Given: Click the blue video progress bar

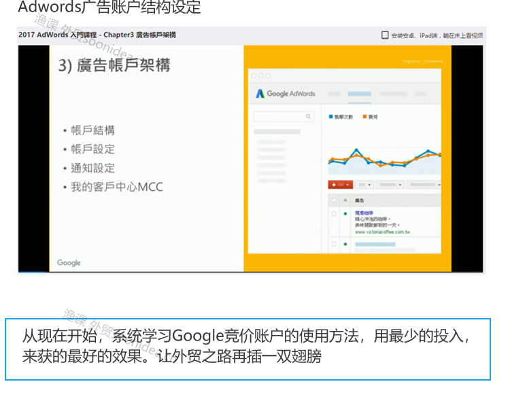Looking at the screenshot, I should [31, 271].
